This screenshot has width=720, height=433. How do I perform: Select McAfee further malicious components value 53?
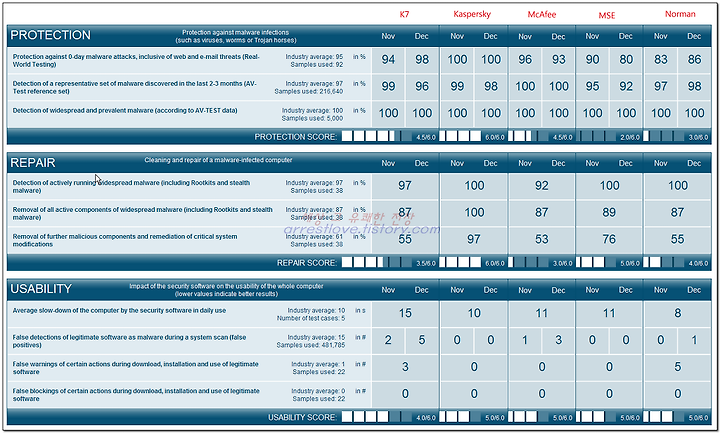(x=541, y=239)
